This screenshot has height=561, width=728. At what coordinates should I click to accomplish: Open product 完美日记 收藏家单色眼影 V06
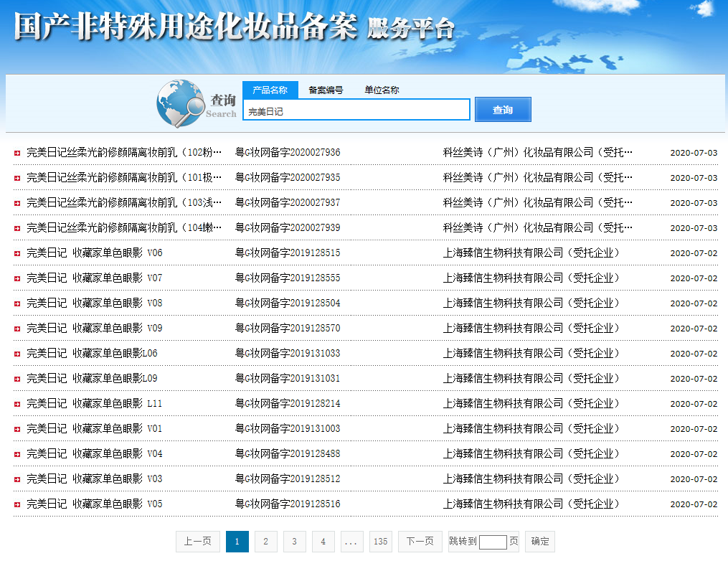click(94, 253)
